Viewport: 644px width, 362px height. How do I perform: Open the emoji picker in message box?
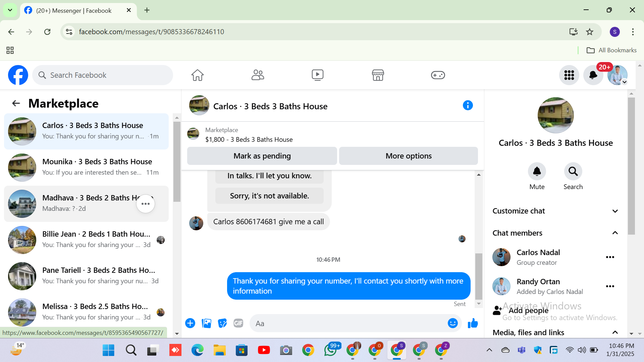pyautogui.click(x=453, y=323)
